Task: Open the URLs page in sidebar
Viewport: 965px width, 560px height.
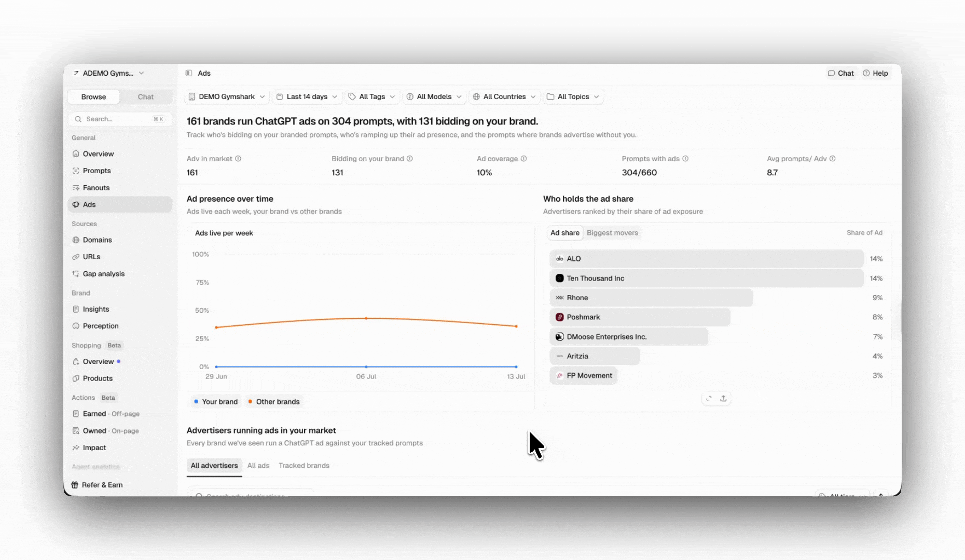Action: click(x=119, y=257)
